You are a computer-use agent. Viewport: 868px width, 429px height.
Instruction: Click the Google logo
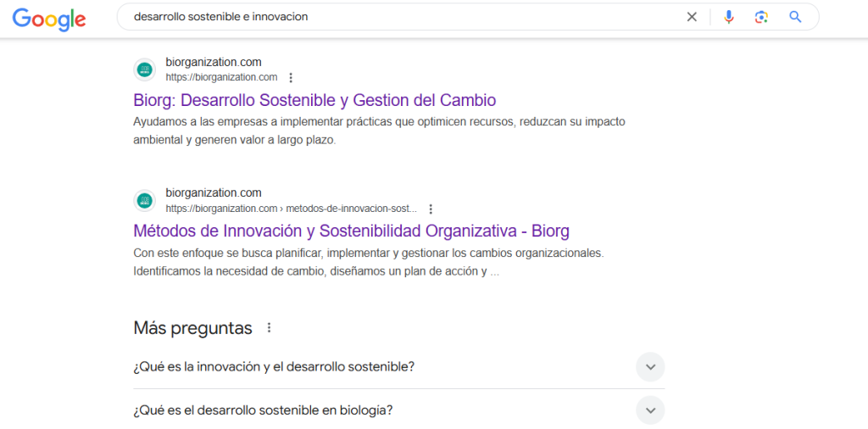tap(49, 19)
